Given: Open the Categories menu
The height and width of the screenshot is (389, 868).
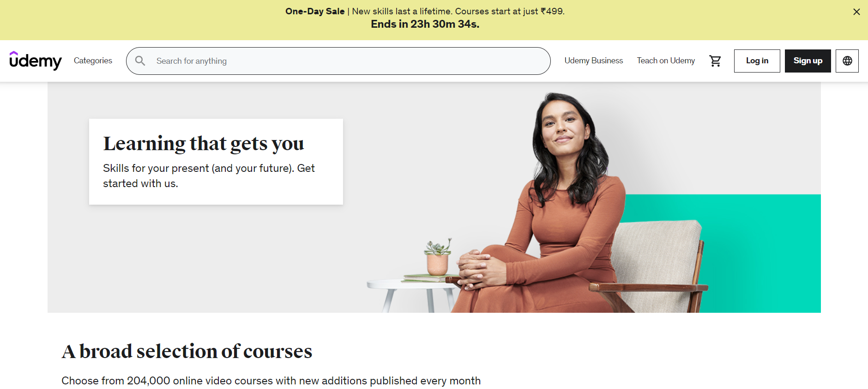Looking at the screenshot, I should tap(93, 61).
